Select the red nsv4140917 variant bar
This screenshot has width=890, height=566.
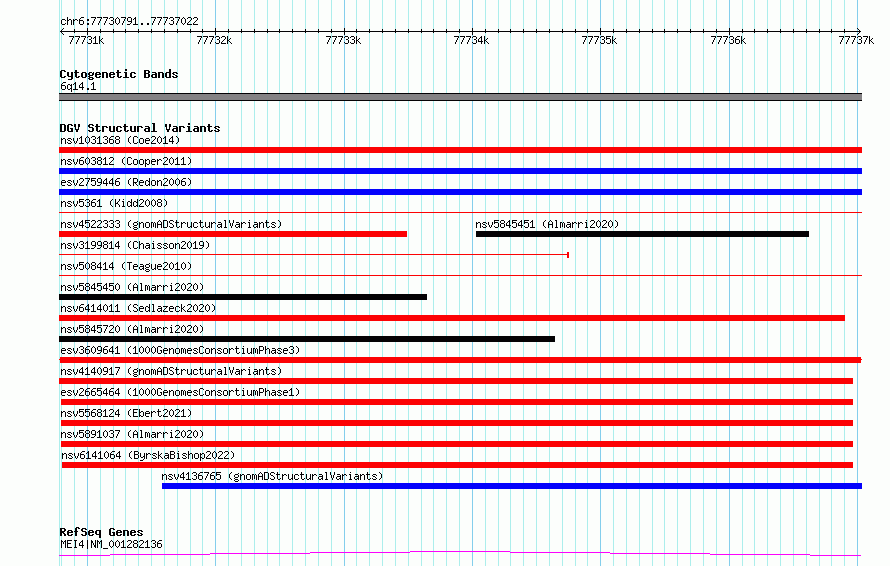coord(456,381)
